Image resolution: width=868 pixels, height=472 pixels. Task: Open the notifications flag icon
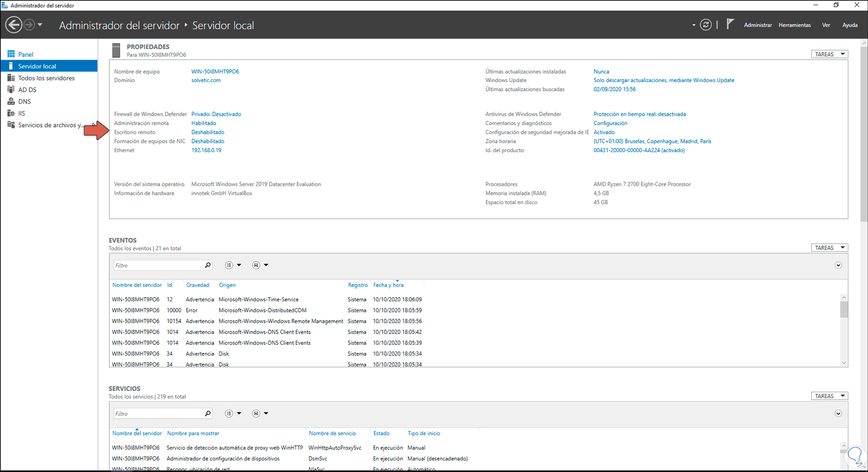[x=730, y=24]
